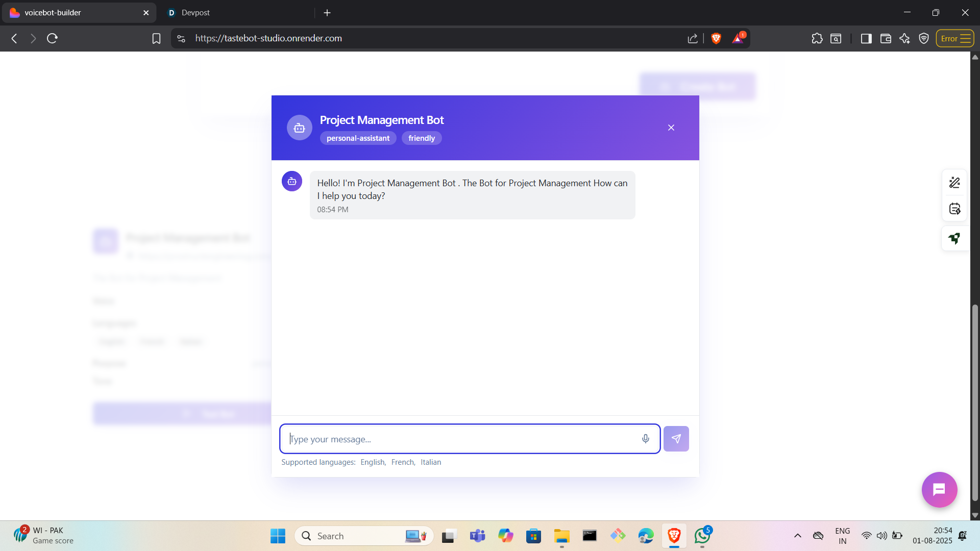Open the browser extensions puzzle icon

[x=817, y=38]
